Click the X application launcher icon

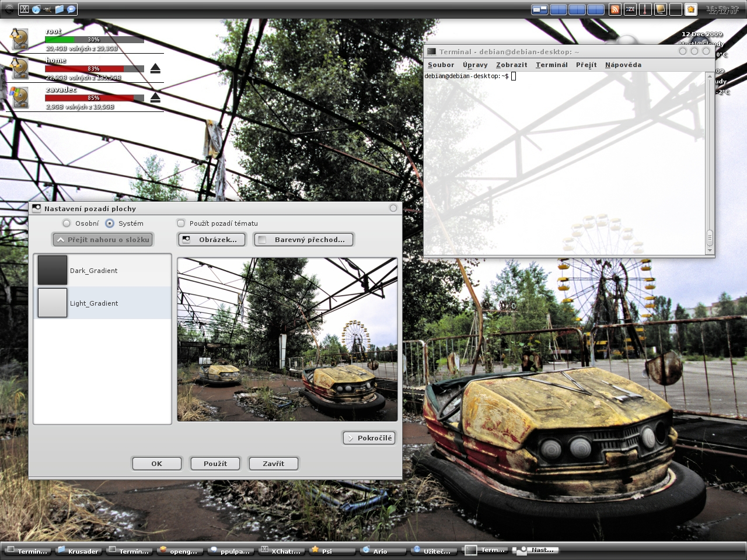pyautogui.click(x=25, y=9)
